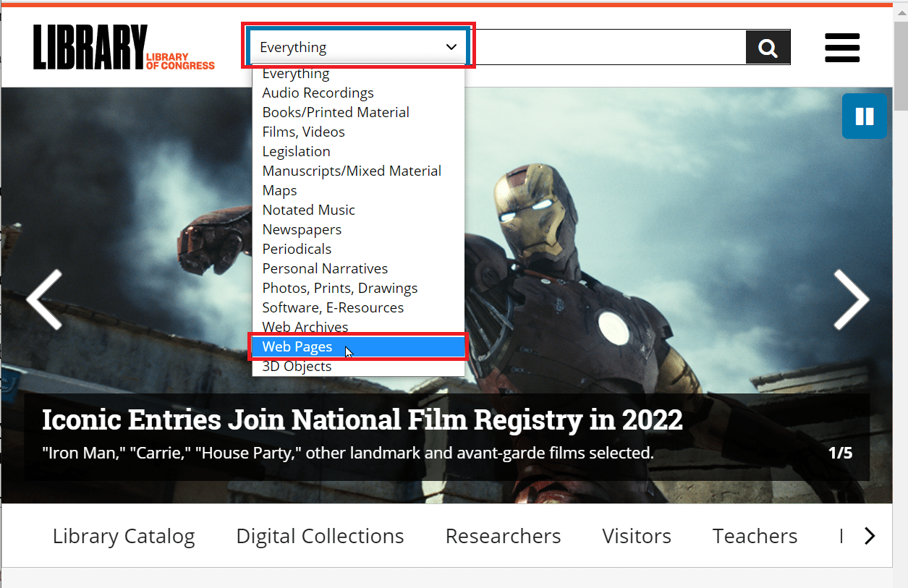Open the Library Catalog link
The height and width of the screenshot is (588, 908).
(124, 536)
